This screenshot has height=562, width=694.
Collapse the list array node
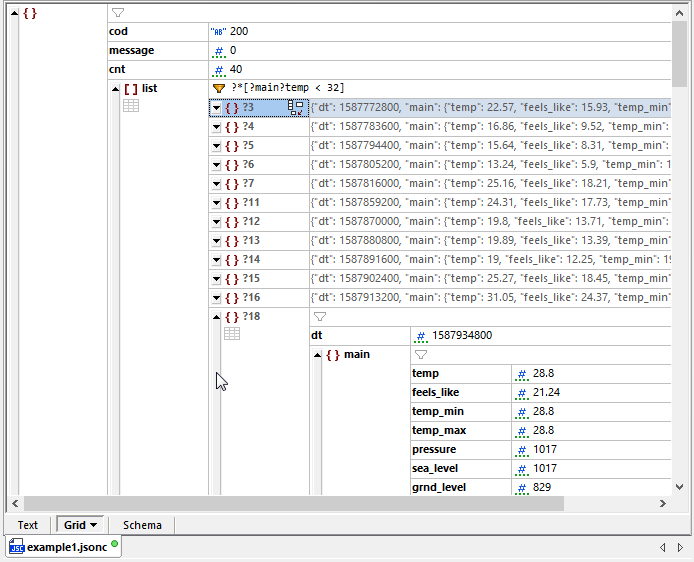[115, 89]
